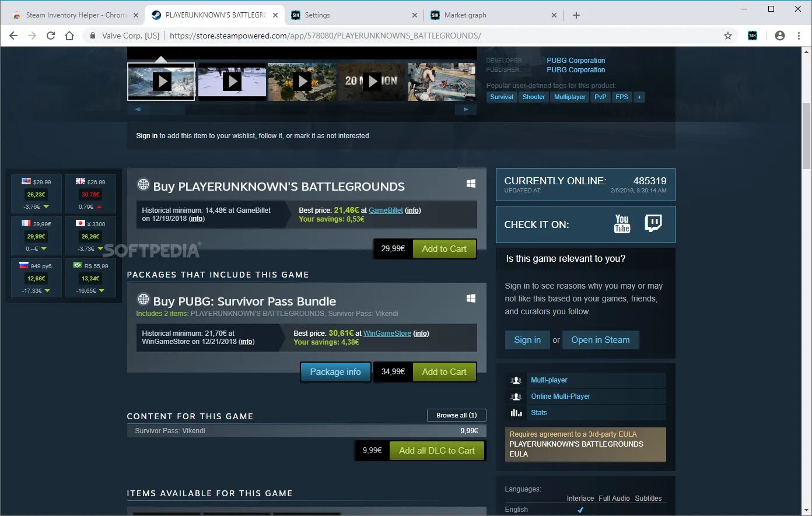Open the WinGameStore best price link
This screenshot has width=812, height=516.
pos(387,334)
